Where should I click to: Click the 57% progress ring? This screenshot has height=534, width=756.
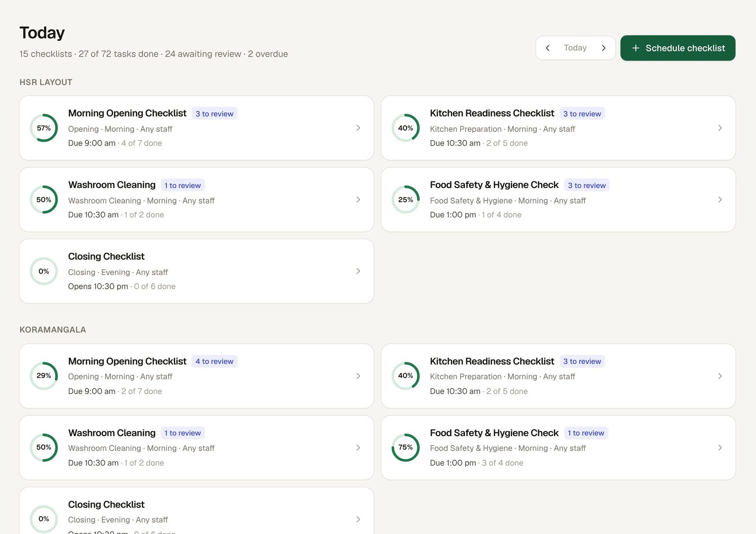point(44,128)
